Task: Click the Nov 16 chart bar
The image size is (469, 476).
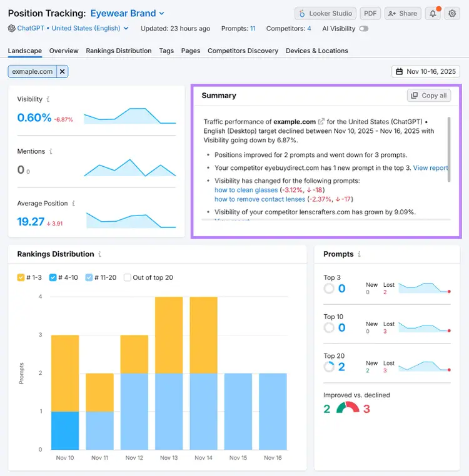Action: (x=273, y=411)
